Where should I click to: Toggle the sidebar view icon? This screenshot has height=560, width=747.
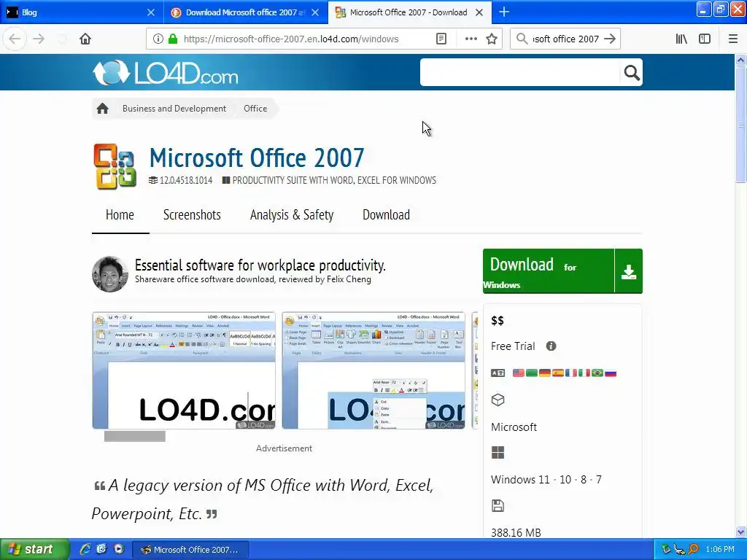coord(705,39)
